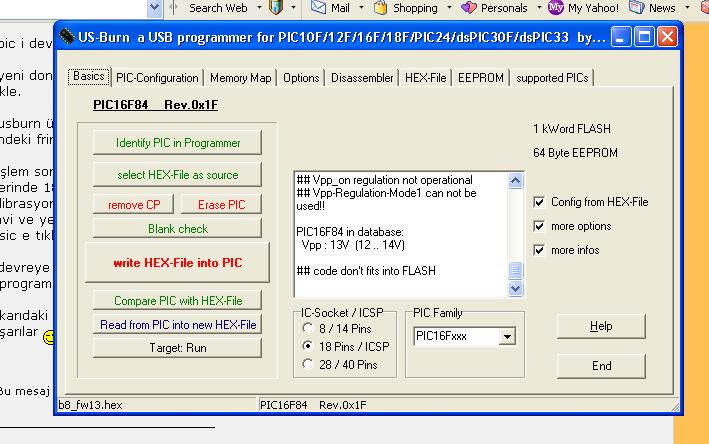Click the log scroll up arrow
This screenshot has width=709, height=444.
click(x=515, y=181)
